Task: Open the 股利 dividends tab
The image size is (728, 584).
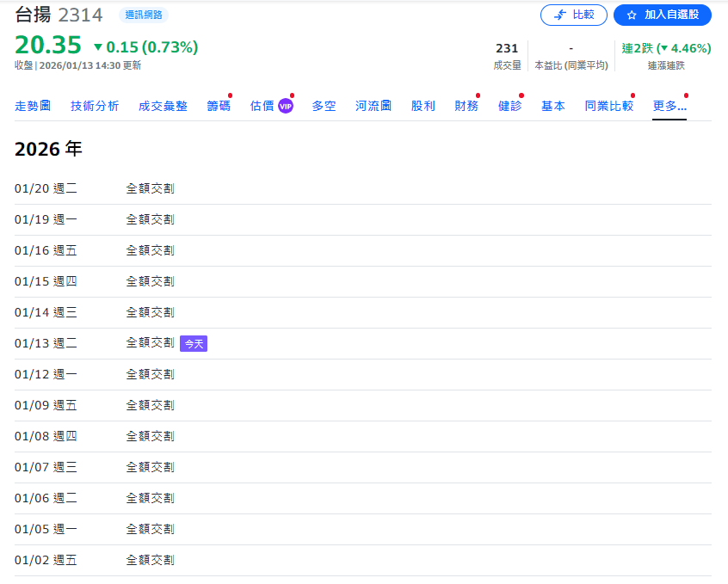Action: [x=423, y=106]
